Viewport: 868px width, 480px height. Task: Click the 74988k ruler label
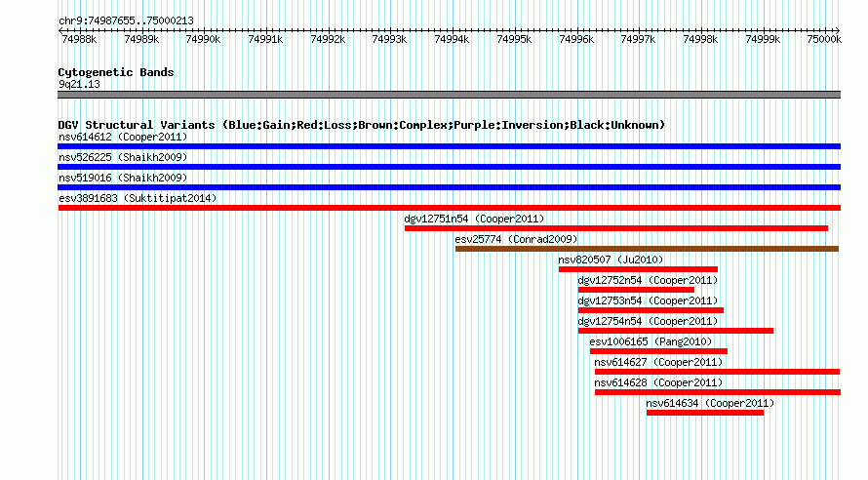pyautogui.click(x=79, y=39)
